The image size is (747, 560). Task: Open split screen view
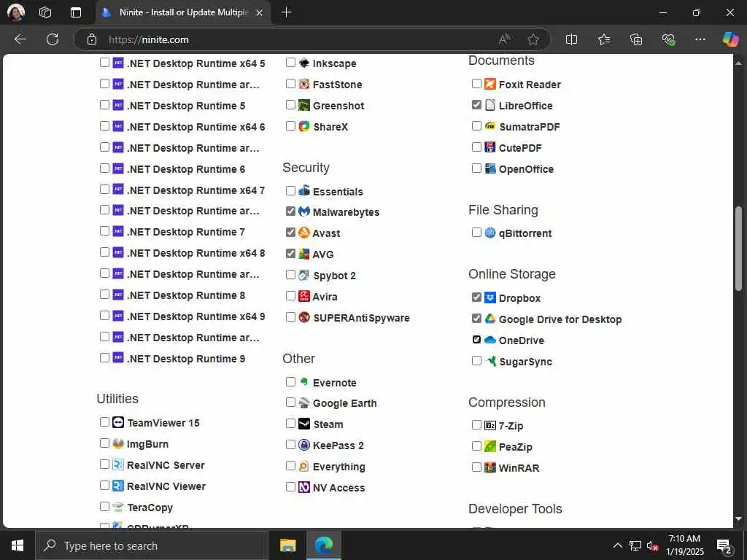[571, 39]
